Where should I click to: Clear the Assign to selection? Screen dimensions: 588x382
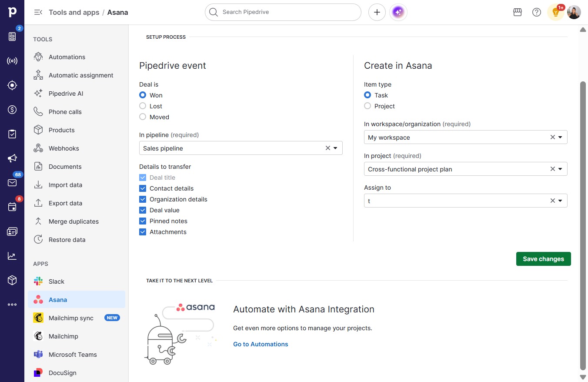553,201
